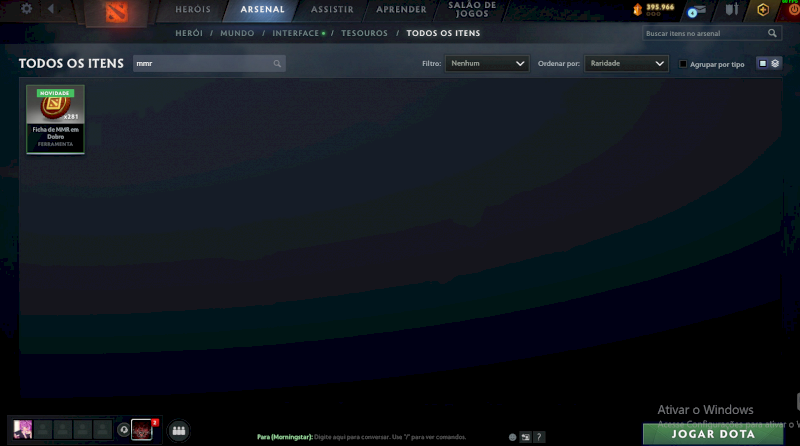800x446 pixels.
Task: Select the Ficha de MMR em Dobro item
Action: pos(56,119)
